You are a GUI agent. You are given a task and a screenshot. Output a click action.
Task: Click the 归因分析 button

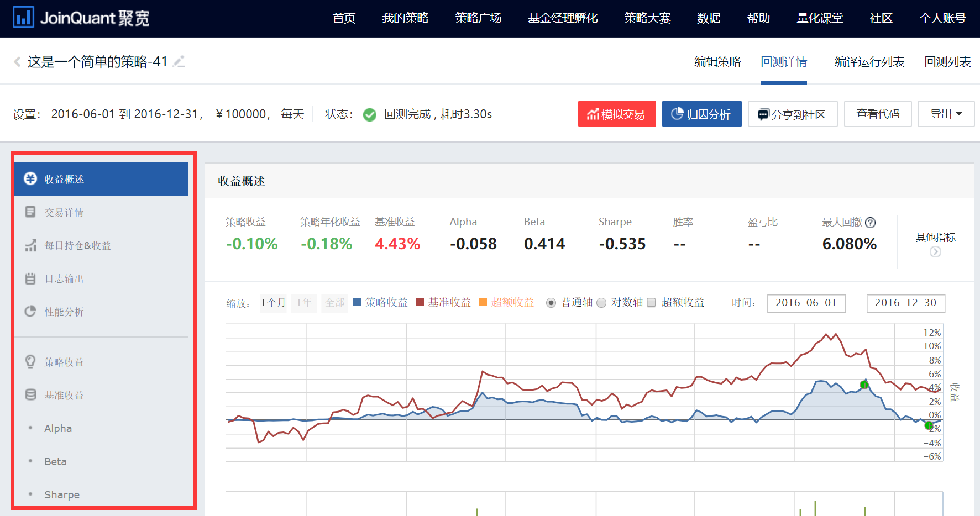click(x=701, y=114)
